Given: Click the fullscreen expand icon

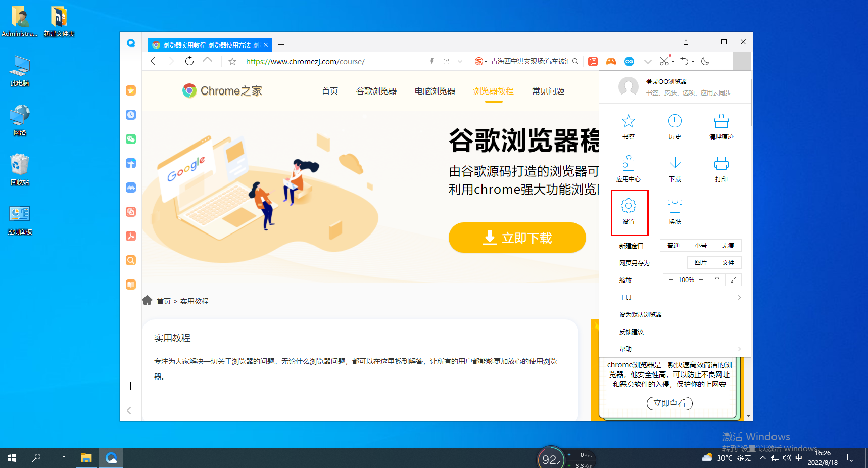Looking at the screenshot, I should tap(734, 279).
